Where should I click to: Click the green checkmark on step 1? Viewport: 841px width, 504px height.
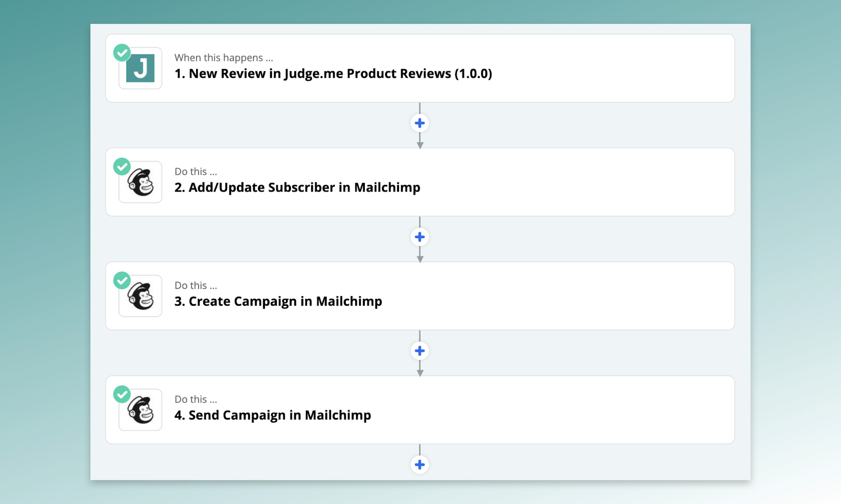pyautogui.click(x=122, y=53)
